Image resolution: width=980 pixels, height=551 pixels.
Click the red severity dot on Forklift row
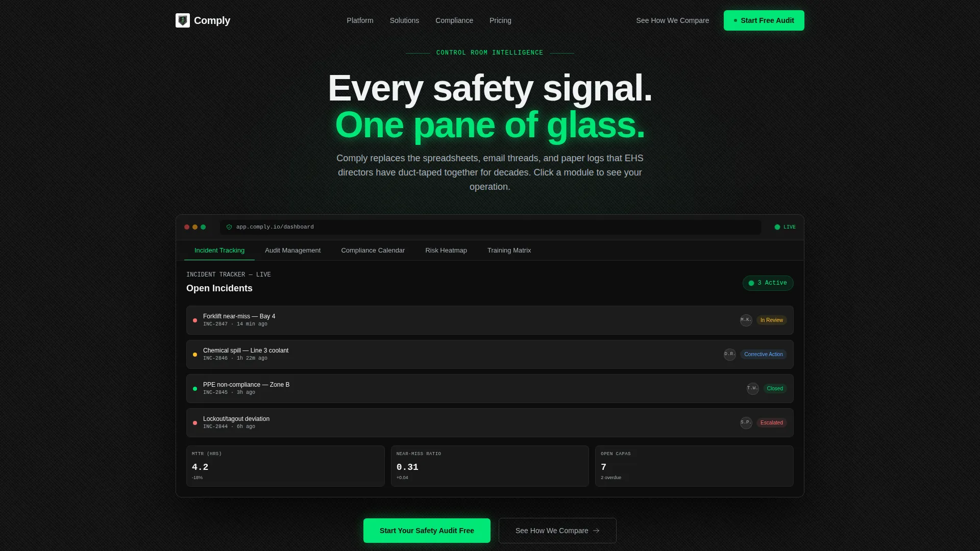coord(195,320)
